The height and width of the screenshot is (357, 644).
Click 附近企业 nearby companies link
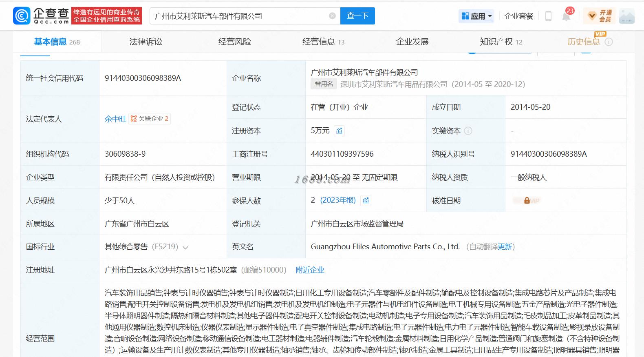310,270
